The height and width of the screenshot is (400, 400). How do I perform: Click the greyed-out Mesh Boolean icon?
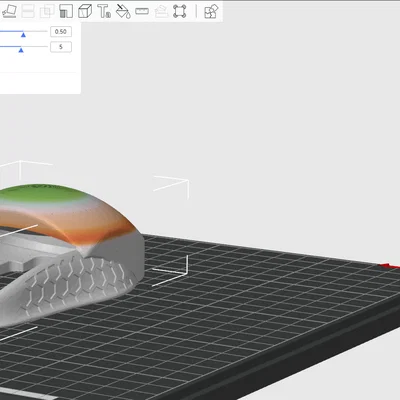coord(47,11)
